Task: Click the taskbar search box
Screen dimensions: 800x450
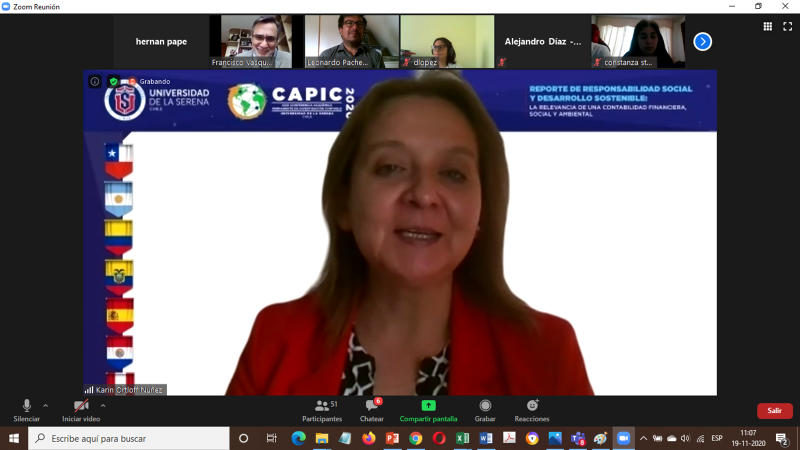Action: pyautogui.click(x=129, y=438)
